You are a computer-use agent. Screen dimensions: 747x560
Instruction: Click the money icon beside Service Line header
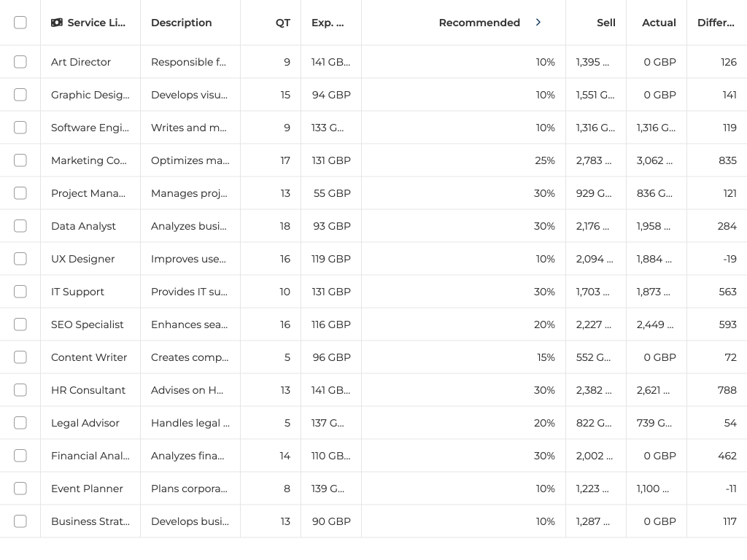coord(57,23)
